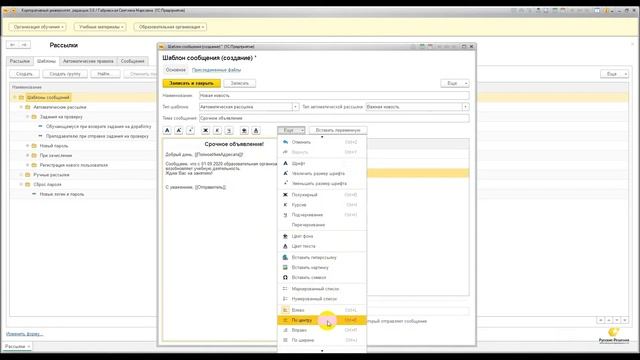Toggle italic formatting in the toolbar
Screen dimensions: 640x360
tap(218, 130)
